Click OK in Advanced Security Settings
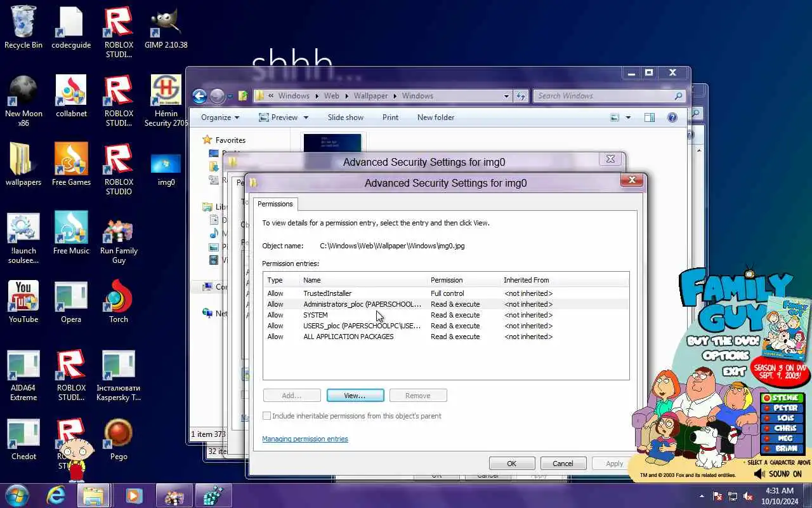Viewport: 812px width, 508px height. tap(512, 464)
